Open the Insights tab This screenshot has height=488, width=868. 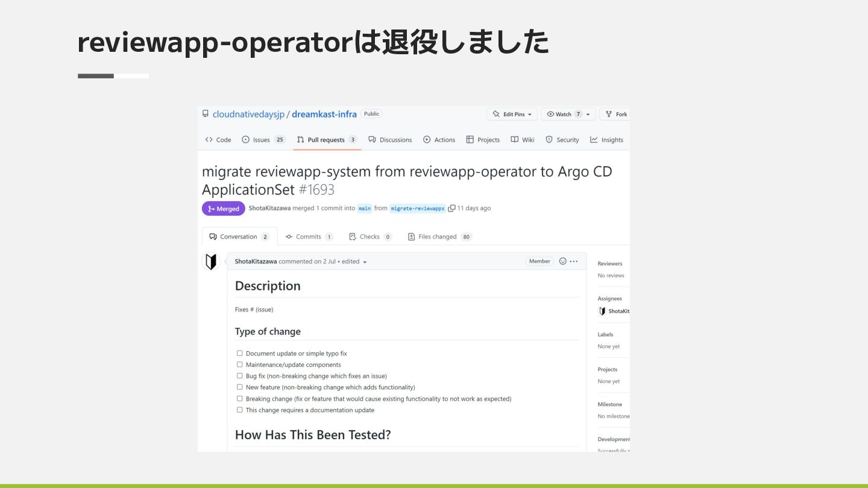pos(606,140)
